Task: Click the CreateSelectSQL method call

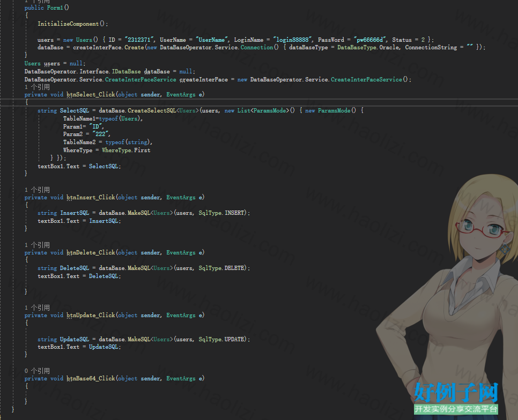Action: pos(152,110)
